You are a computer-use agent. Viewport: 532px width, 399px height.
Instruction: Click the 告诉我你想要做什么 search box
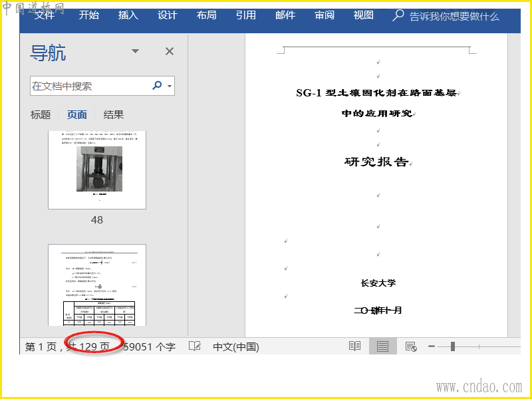tap(454, 16)
